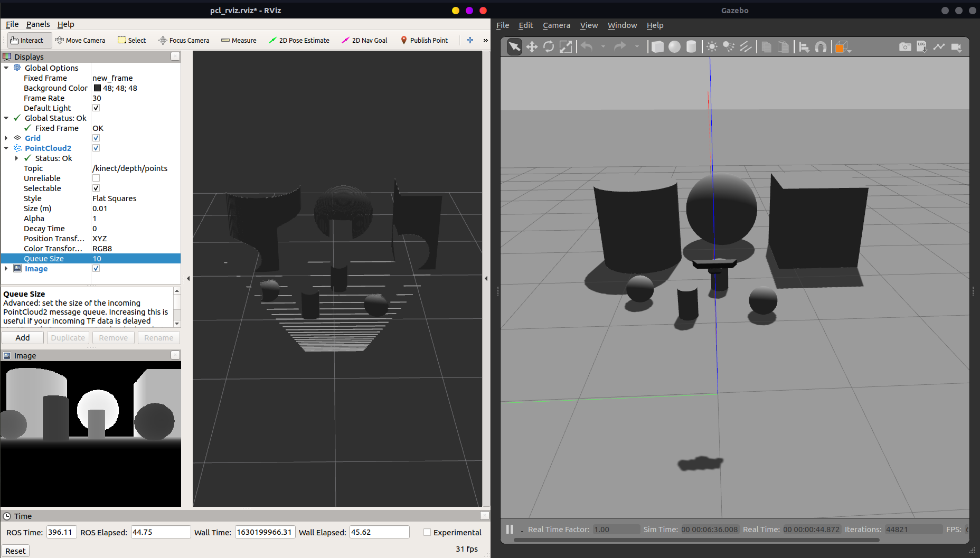This screenshot has height=558, width=980.
Task: Enable the Unreliable option for PointCloud2
Action: (x=96, y=178)
